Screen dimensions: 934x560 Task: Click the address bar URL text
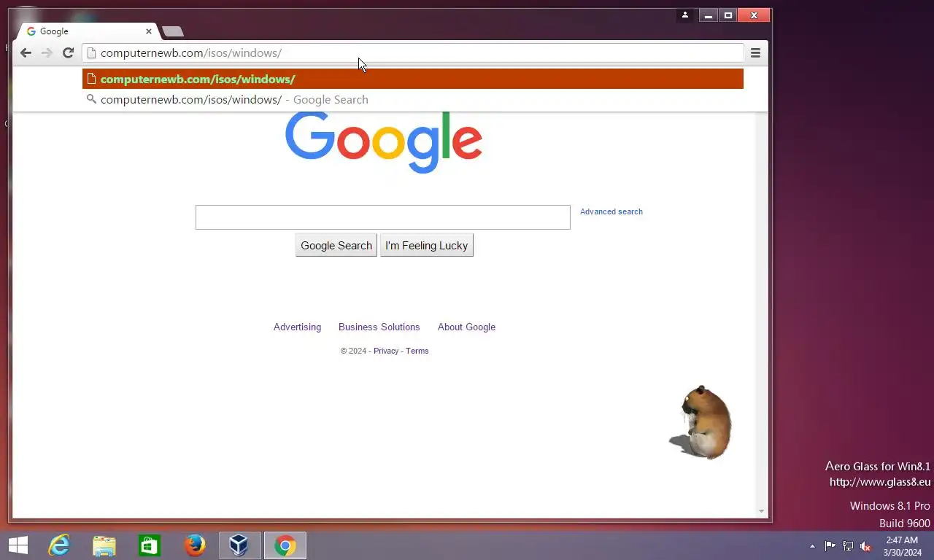pyautogui.click(x=191, y=52)
